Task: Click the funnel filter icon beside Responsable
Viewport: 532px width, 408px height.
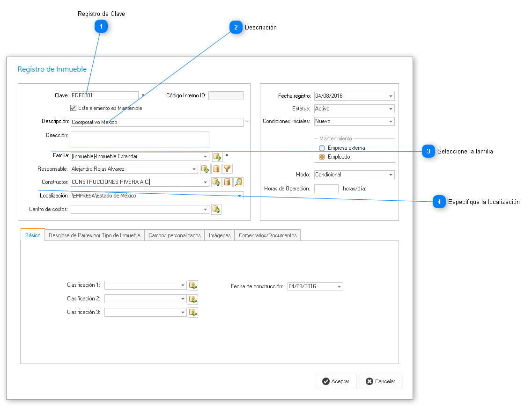Action: point(227,169)
